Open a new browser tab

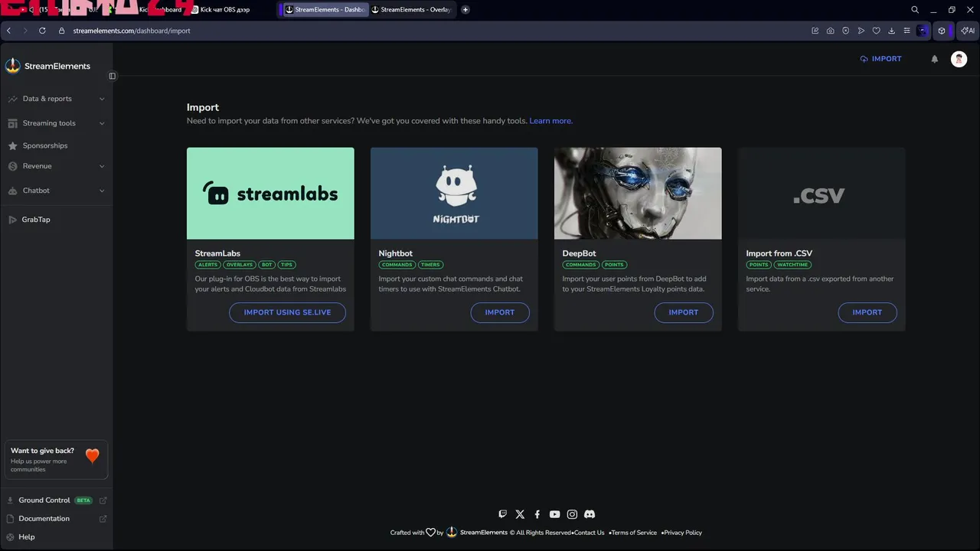[465, 10]
